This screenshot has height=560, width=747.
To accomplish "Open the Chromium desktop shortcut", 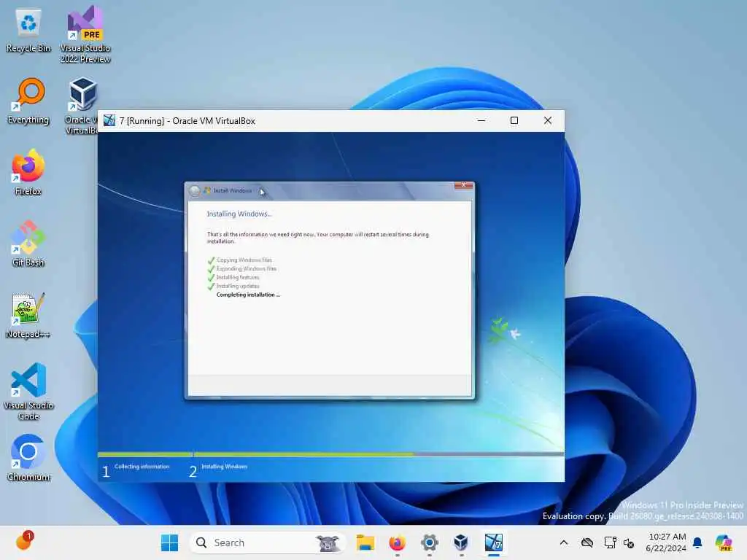I will point(28,458).
